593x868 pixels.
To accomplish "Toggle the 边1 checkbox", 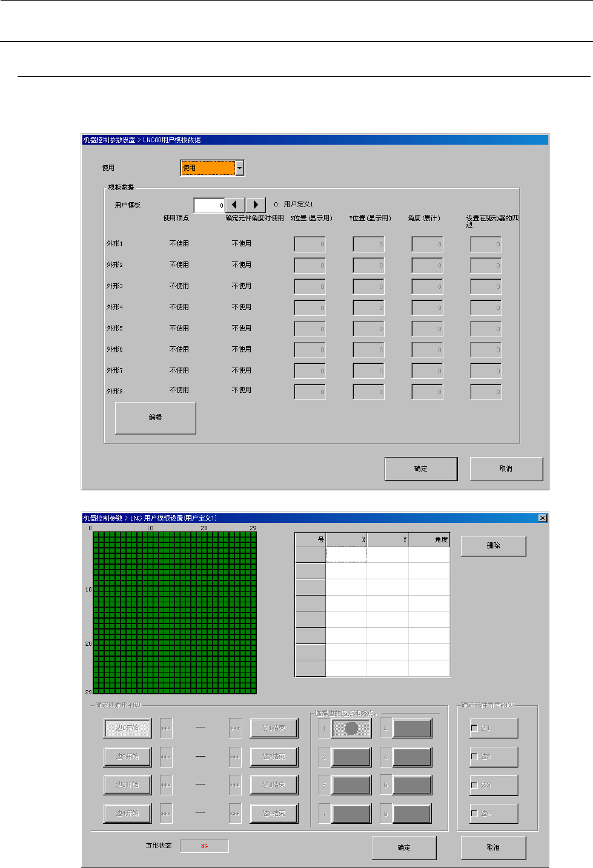I will pyautogui.click(x=474, y=728).
